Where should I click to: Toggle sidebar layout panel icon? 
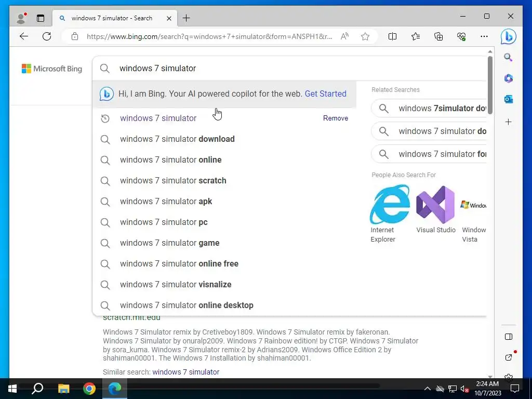click(508, 337)
